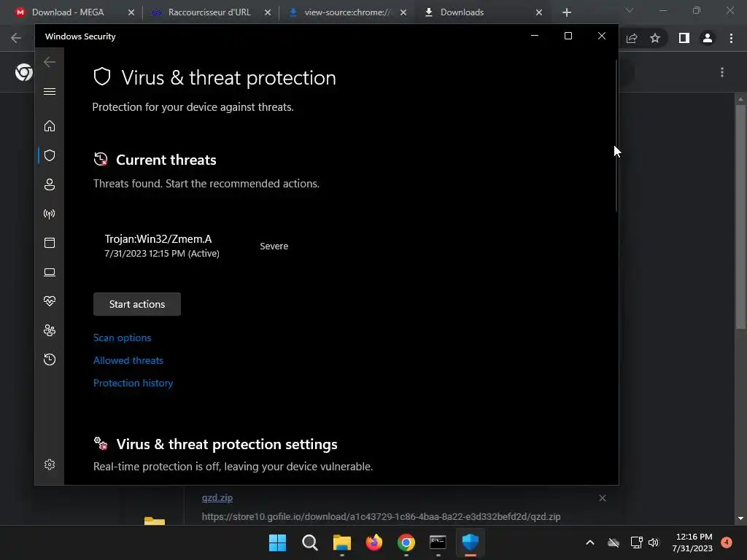Open Account protection sidebar icon

(x=50, y=184)
